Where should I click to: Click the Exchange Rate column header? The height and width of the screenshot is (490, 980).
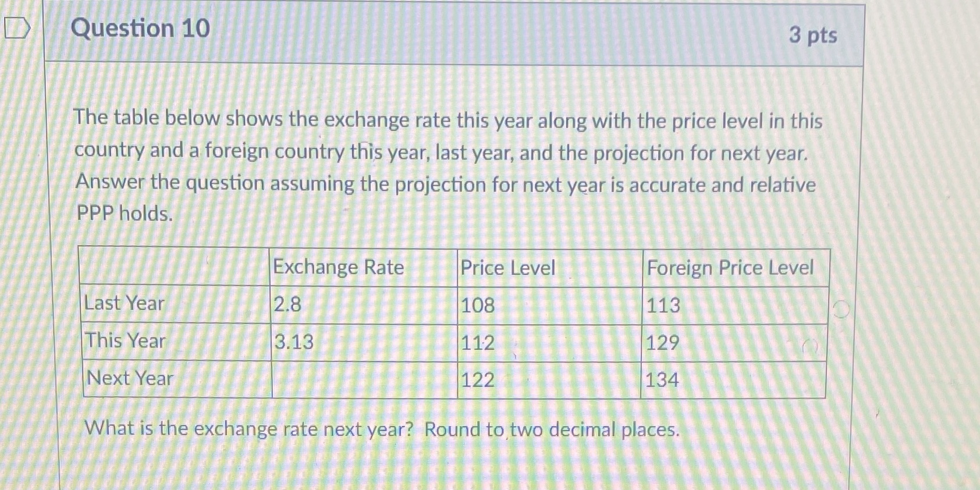pyautogui.click(x=339, y=268)
